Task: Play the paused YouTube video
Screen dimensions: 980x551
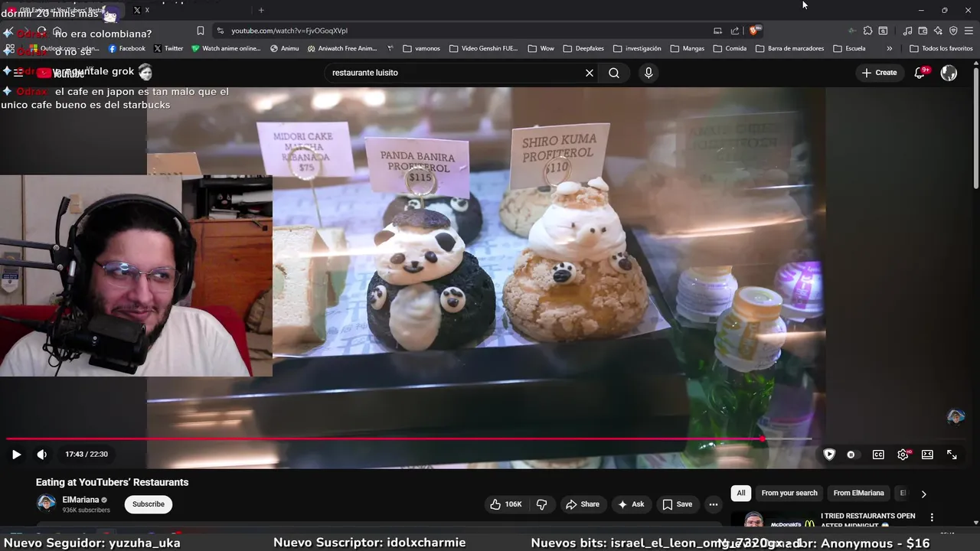Action: click(x=16, y=455)
